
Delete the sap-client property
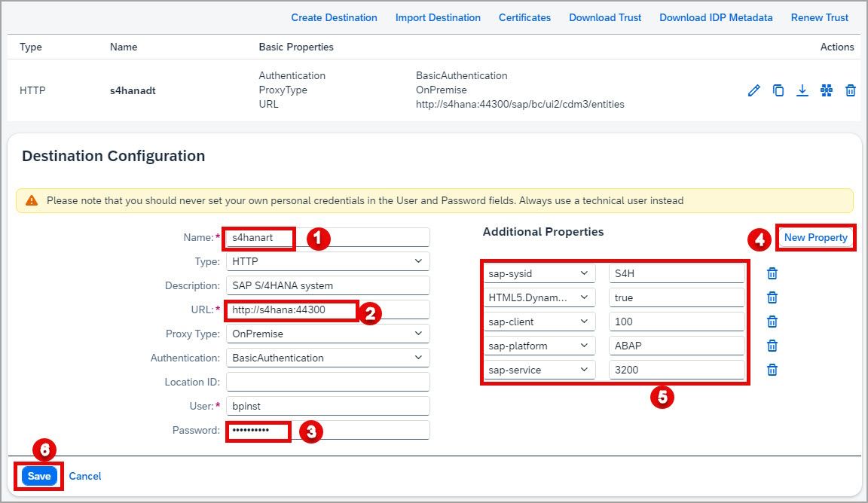772,322
